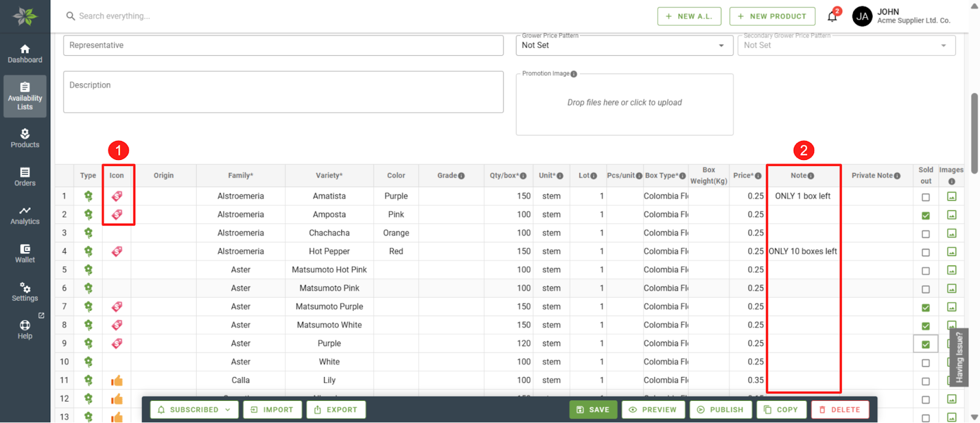Click the notification bell icon
Viewport: 980px width, 423px height.
pyautogui.click(x=832, y=17)
